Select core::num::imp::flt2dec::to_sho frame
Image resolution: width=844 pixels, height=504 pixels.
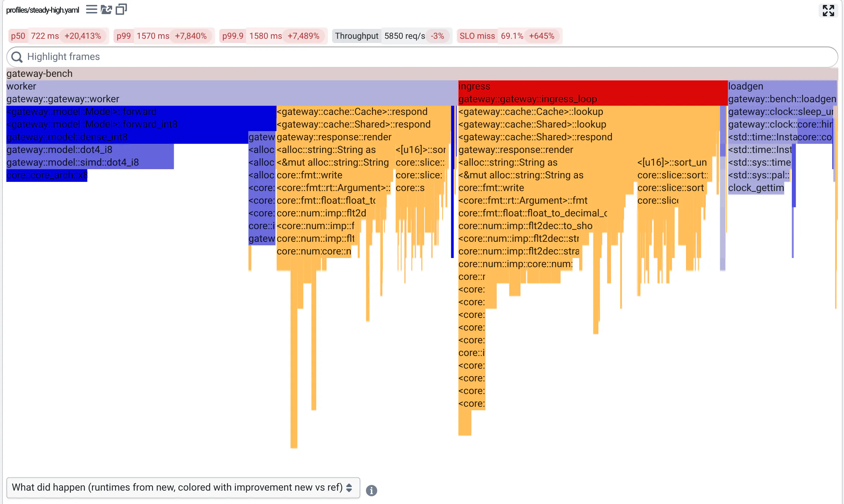(x=525, y=226)
